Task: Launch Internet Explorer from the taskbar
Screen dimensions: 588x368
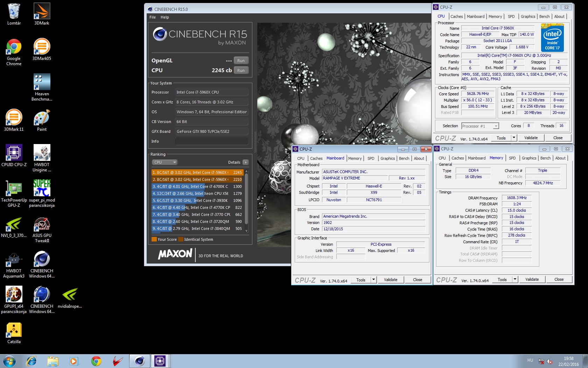Action: (31, 361)
